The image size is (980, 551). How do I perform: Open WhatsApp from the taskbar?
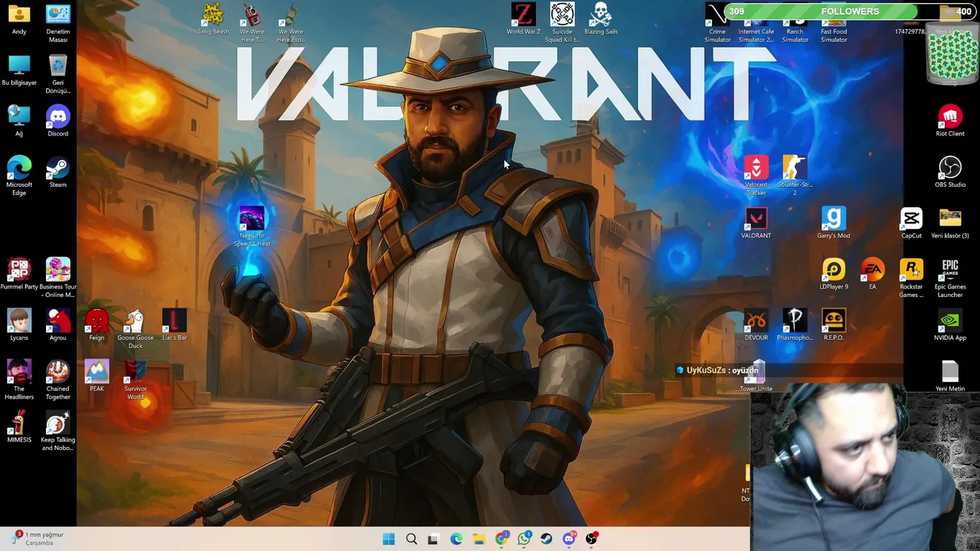[524, 539]
